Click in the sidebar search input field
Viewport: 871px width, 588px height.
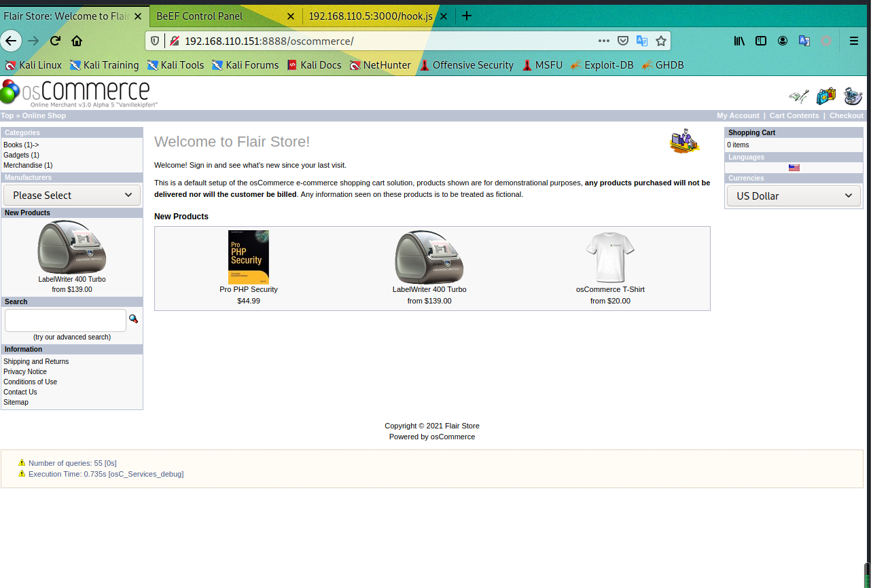[65, 320]
